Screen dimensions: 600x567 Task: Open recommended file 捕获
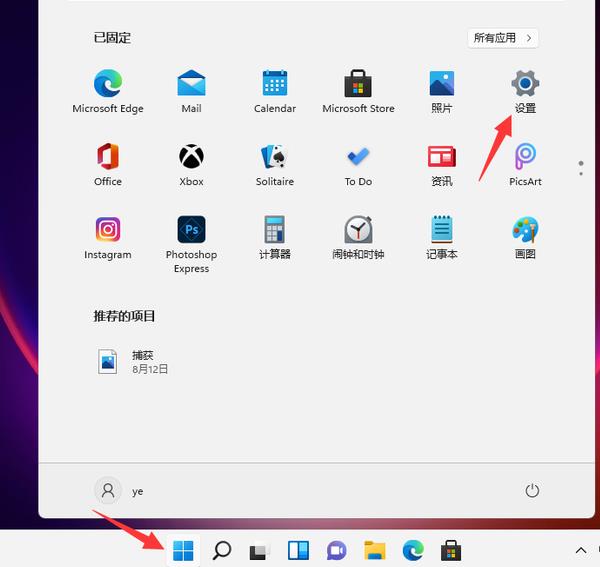click(x=132, y=362)
